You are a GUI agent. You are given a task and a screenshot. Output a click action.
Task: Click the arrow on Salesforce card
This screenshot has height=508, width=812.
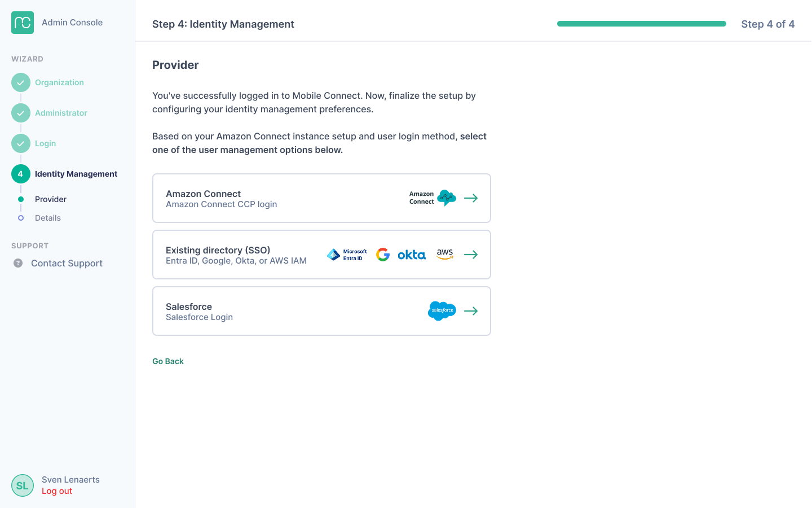471,311
